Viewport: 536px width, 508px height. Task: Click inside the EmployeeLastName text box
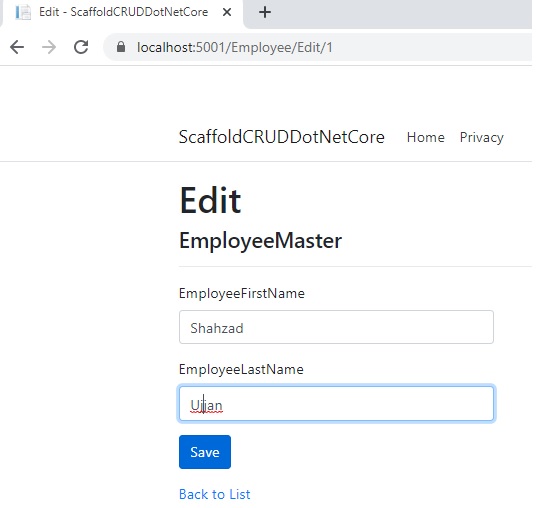(x=336, y=403)
